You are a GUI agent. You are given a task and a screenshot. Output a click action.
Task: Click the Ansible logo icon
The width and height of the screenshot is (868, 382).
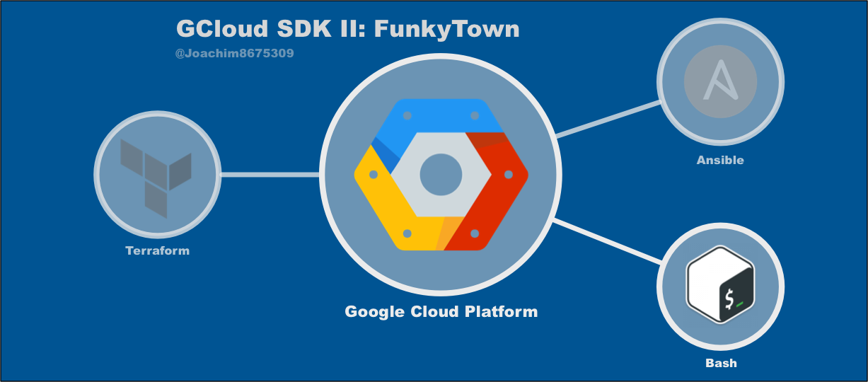[720, 80]
